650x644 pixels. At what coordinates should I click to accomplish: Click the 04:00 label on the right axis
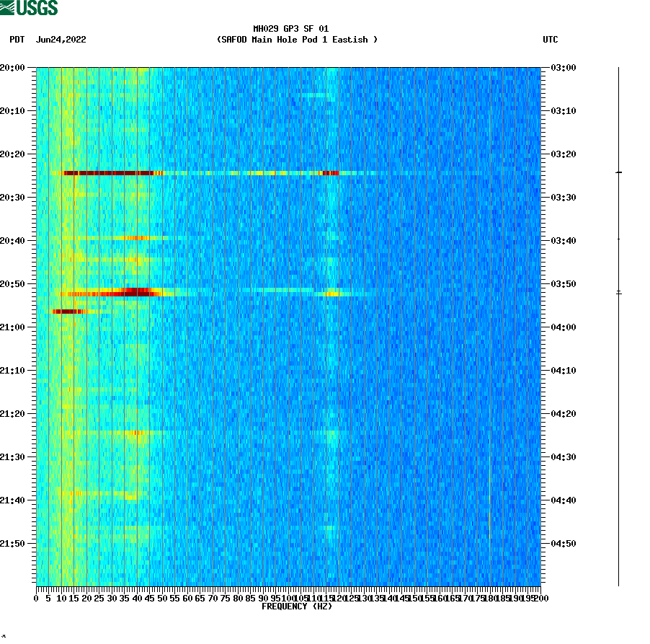pyautogui.click(x=562, y=326)
